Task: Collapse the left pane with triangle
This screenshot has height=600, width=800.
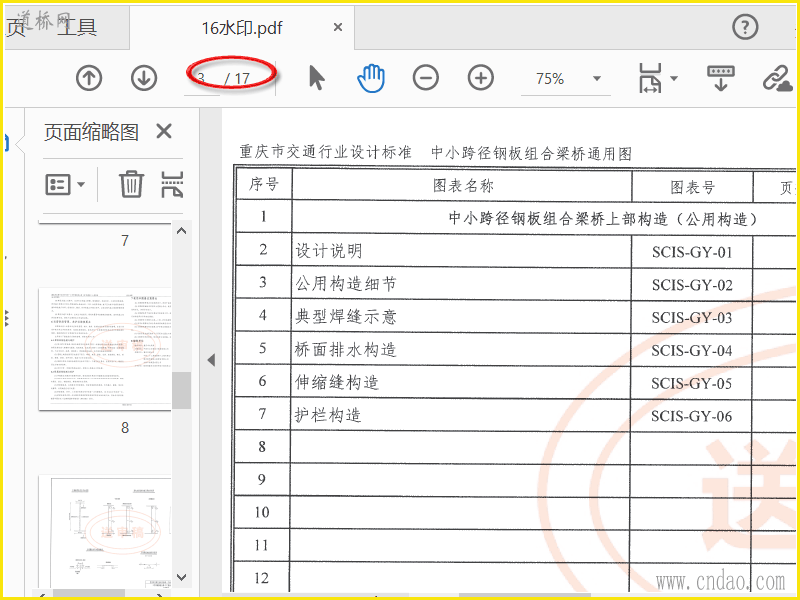Action: [x=211, y=360]
